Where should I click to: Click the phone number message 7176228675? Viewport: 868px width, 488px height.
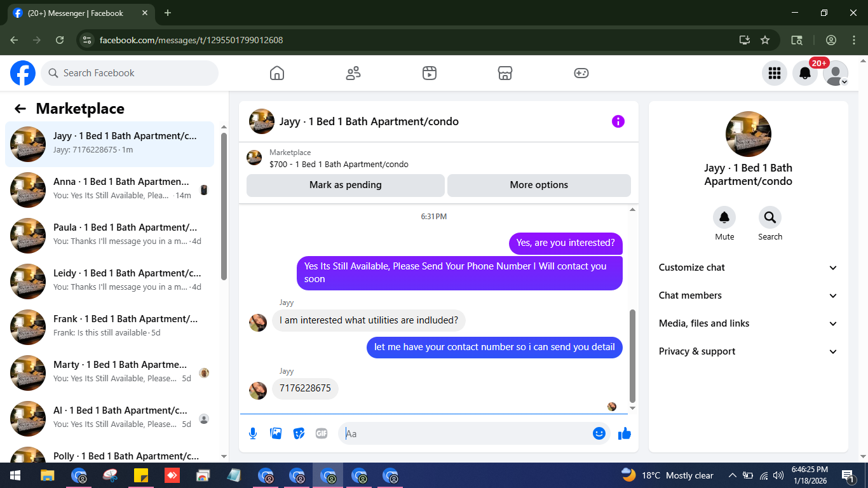tap(305, 388)
